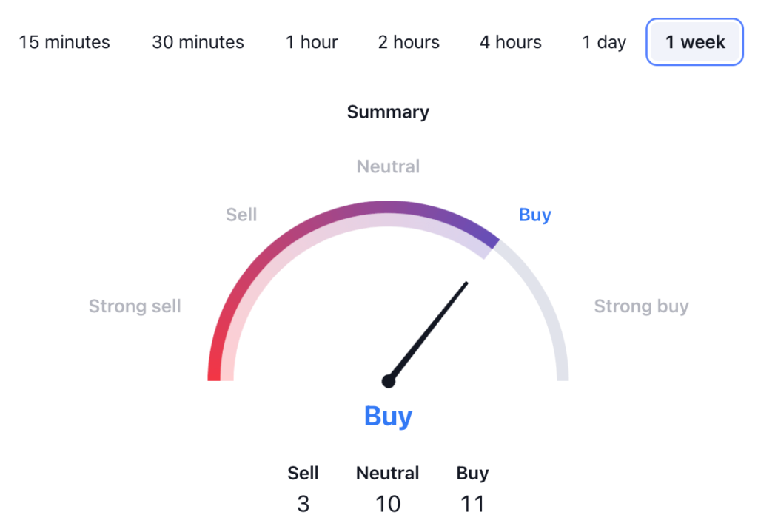Screen dimensions: 758x532
Task: Switch to the 30 minutes timeframe
Action: tap(198, 42)
